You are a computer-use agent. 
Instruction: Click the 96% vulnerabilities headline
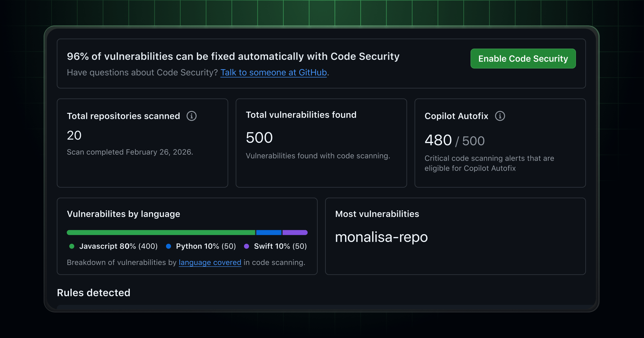point(233,56)
